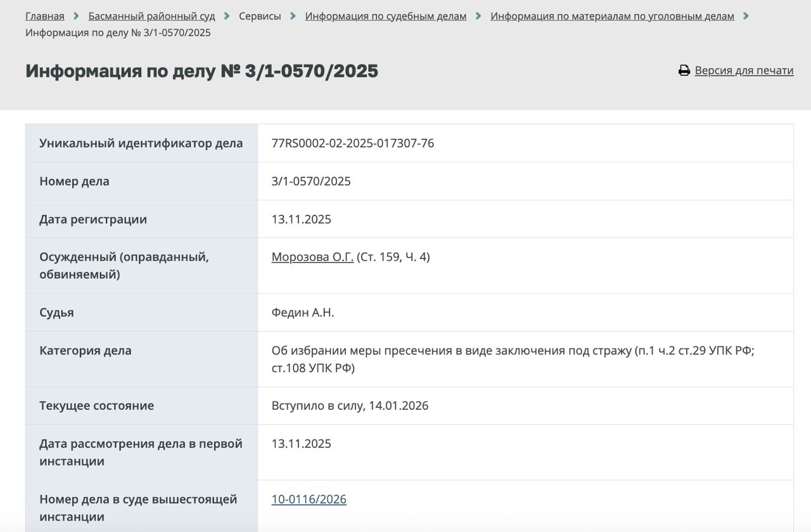The height and width of the screenshot is (532, 811).
Task: Click chevron after Информация по материалам по уголовным делам
Action: 746,16
